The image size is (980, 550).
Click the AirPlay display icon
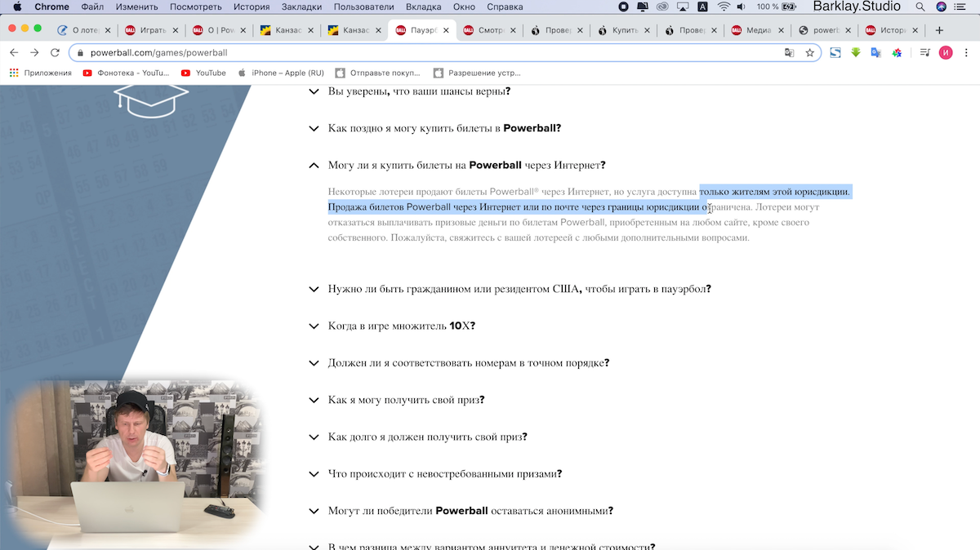pyautogui.click(x=683, y=7)
